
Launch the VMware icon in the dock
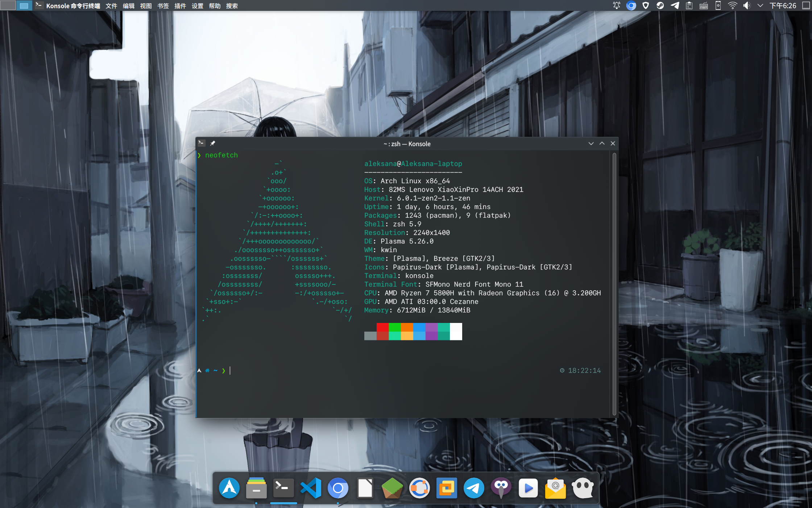[x=447, y=488]
